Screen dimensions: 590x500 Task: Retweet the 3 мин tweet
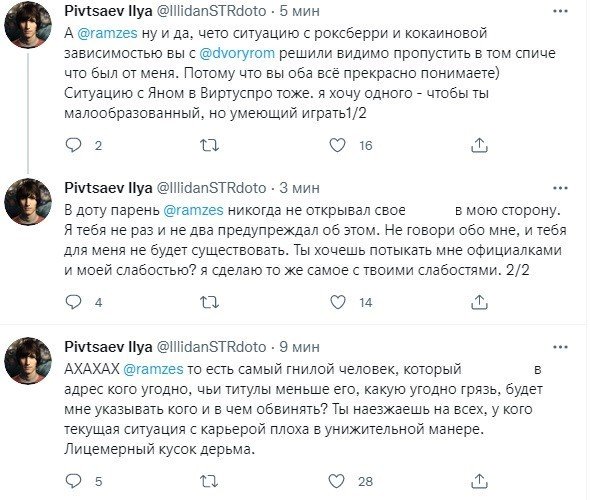pos(209,302)
